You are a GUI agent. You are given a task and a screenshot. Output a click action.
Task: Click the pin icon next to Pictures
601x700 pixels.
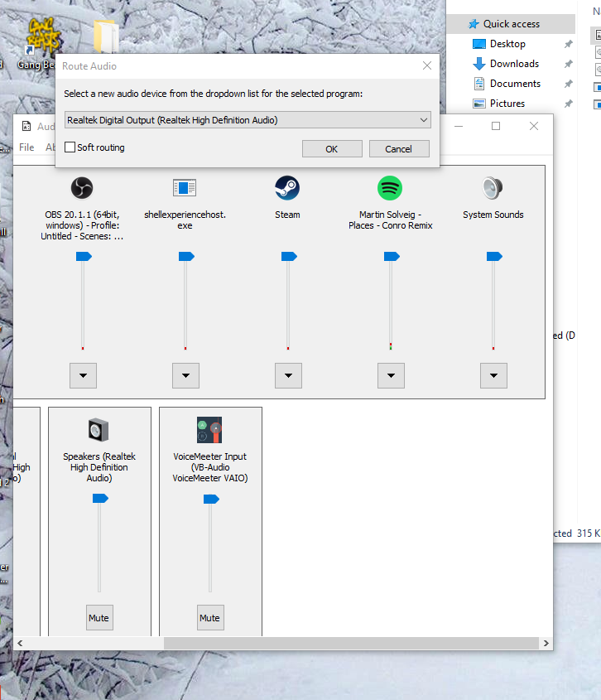(x=569, y=104)
